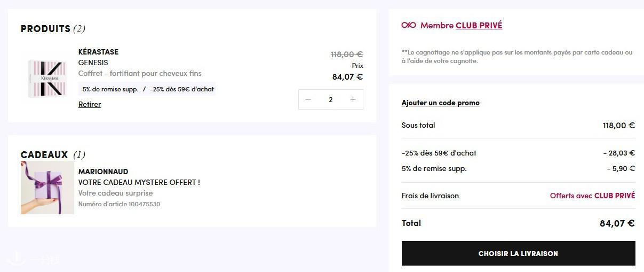Screen dimensions: 644x272
Task: Decrease quantity with the minus icon
Action: (308, 99)
